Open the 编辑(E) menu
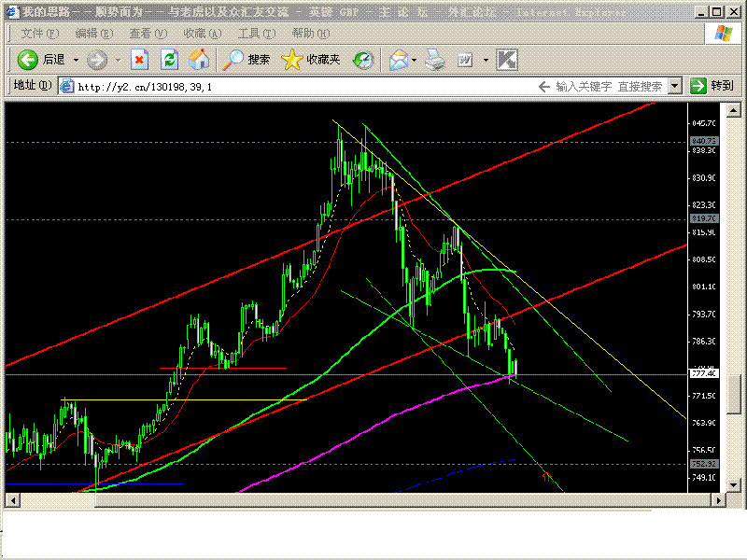 point(94,34)
